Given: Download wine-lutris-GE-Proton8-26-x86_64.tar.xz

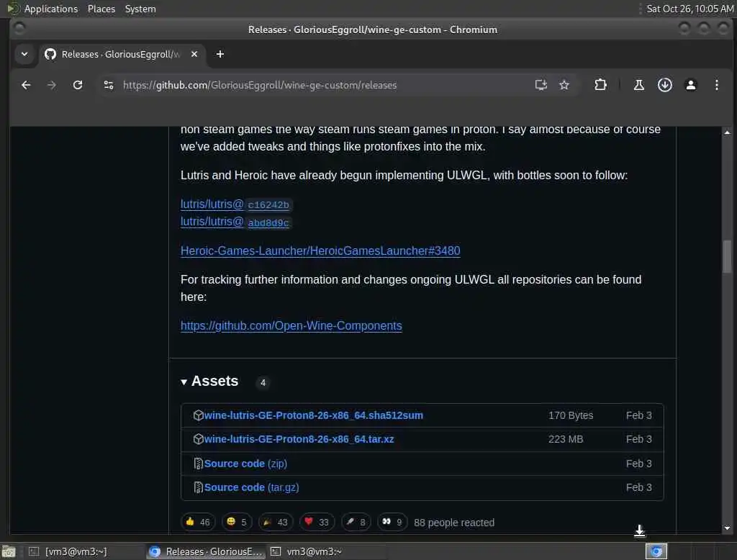Looking at the screenshot, I should pyautogui.click(x=299, y=439).
